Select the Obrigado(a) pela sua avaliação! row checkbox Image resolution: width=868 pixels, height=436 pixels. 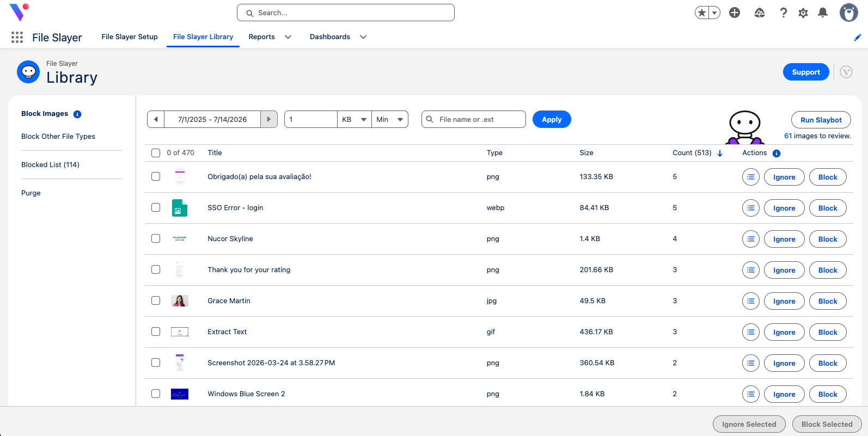[x=156, y=176]
